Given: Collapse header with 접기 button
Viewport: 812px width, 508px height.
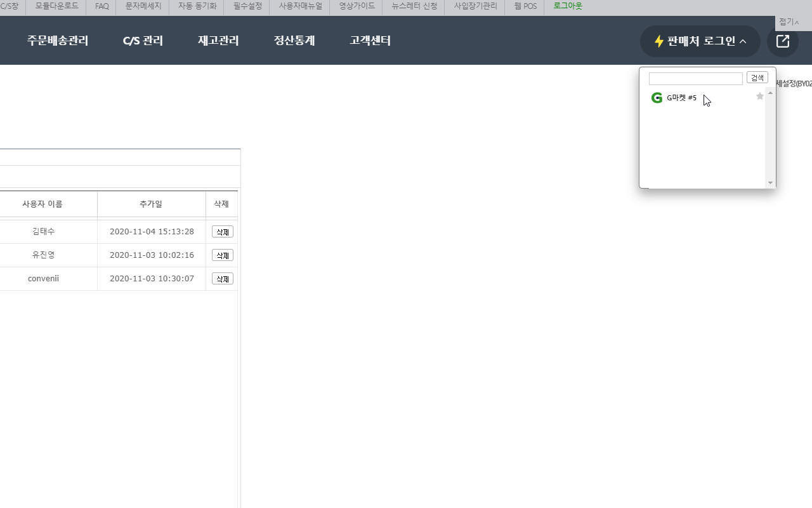Looking at the screenshot, I should click(x=789, y=22).
